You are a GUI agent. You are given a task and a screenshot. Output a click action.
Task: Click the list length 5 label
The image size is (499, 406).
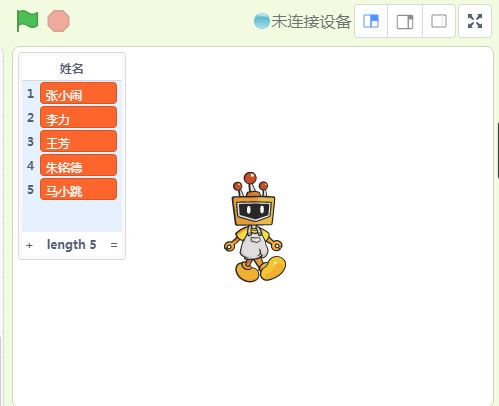point(72,245)
